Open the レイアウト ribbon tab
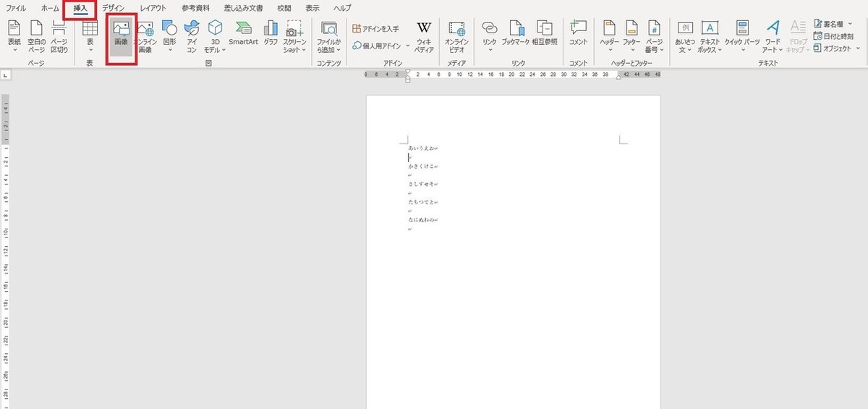The height and width of the screenshot is (409, 868). 153,8
